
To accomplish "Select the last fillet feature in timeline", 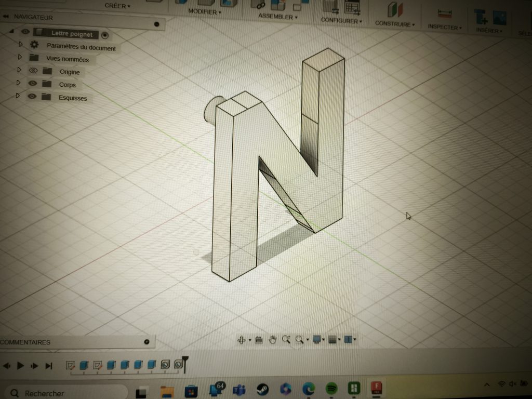I will pos(178,365).
